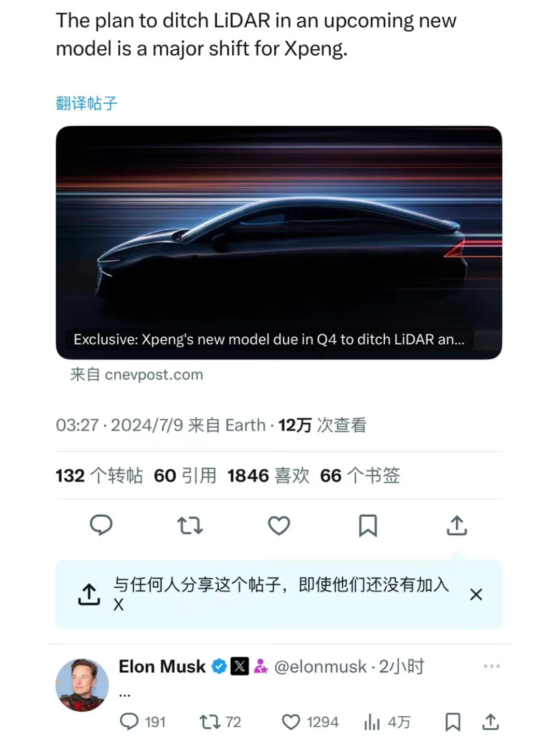The width and height of the screenshot is (560, 747).
Task: Click the 翻译帖子 translate post link
Action: 87,103
